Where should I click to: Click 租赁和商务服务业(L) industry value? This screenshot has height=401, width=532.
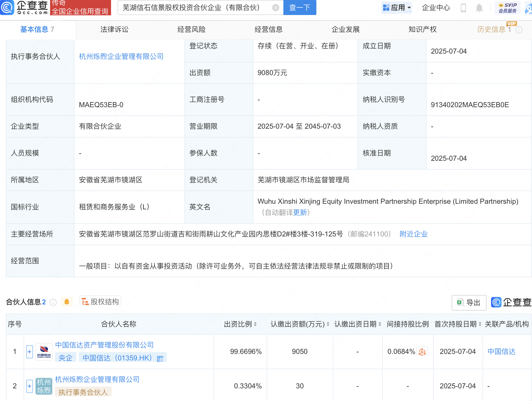pyautogui.click(x=114, y=207)
